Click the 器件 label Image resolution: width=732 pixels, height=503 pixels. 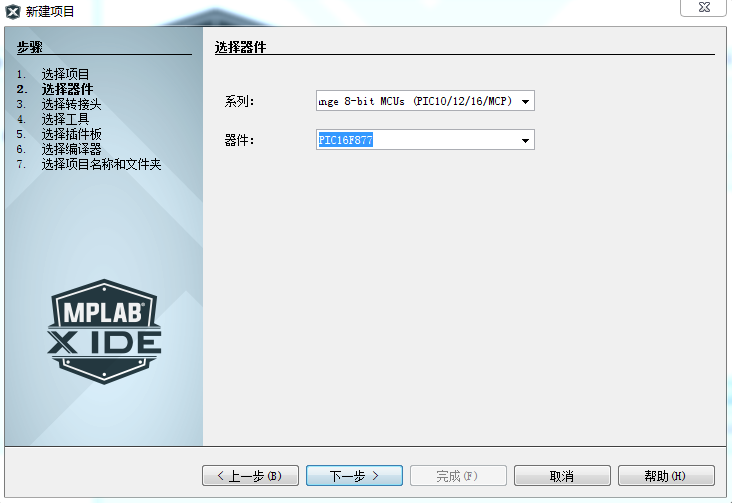239,140
